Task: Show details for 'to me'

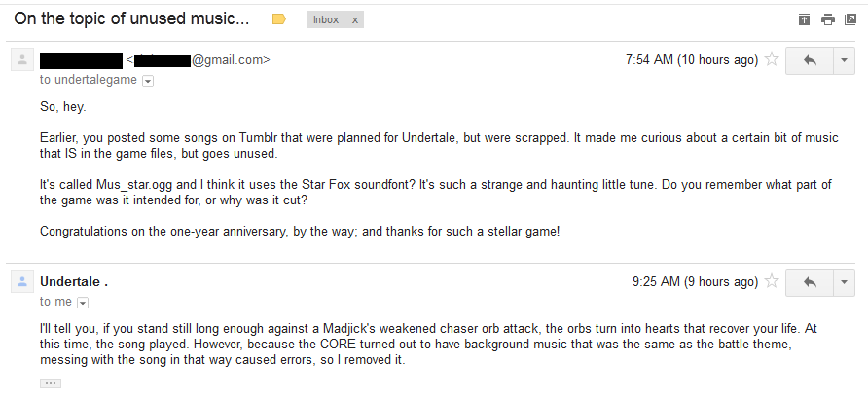Action: [x=82, y=303]
